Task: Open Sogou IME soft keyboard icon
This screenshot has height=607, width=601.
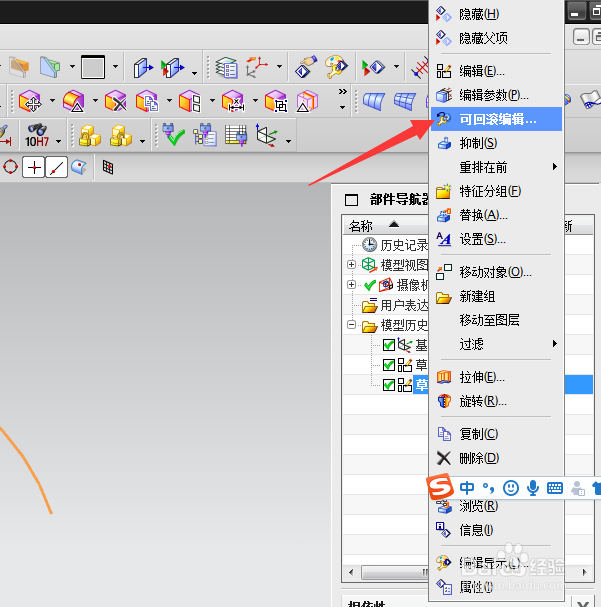Action: (555, 488)
